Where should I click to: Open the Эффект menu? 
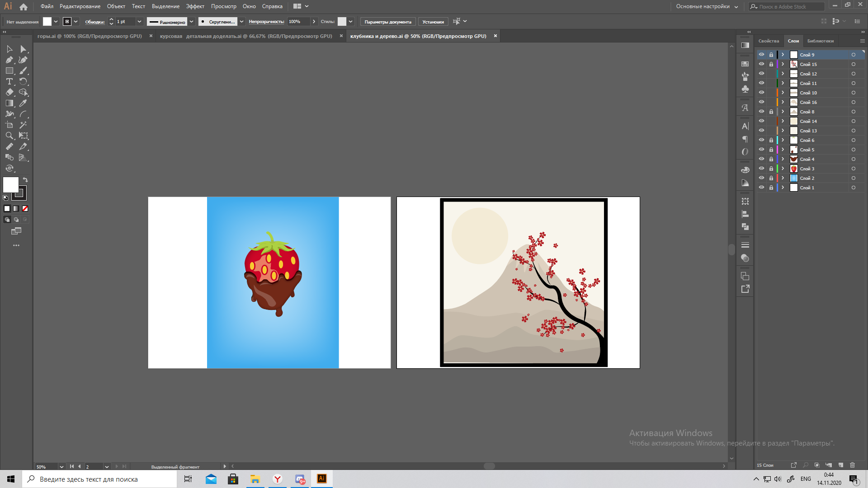point(195,6)
